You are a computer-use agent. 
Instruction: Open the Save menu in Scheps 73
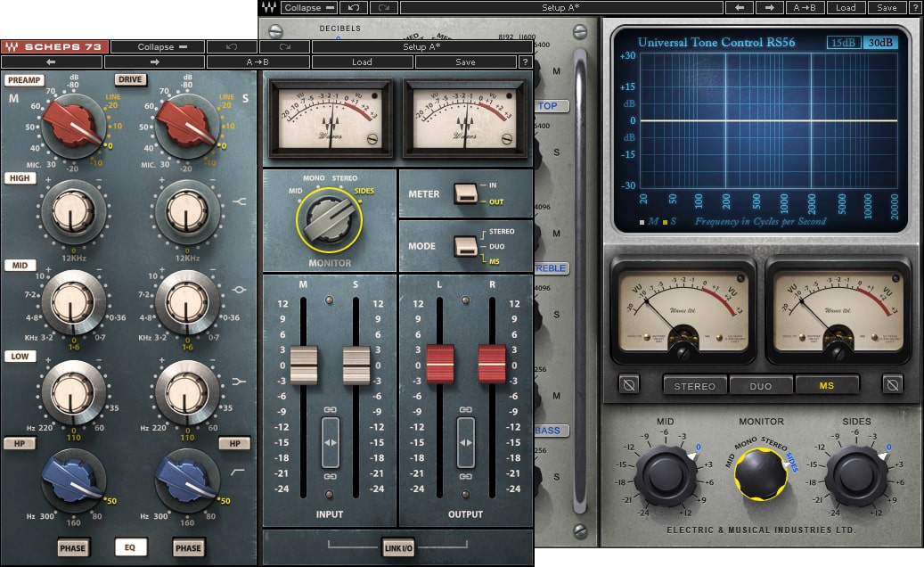tap(465, 62)
